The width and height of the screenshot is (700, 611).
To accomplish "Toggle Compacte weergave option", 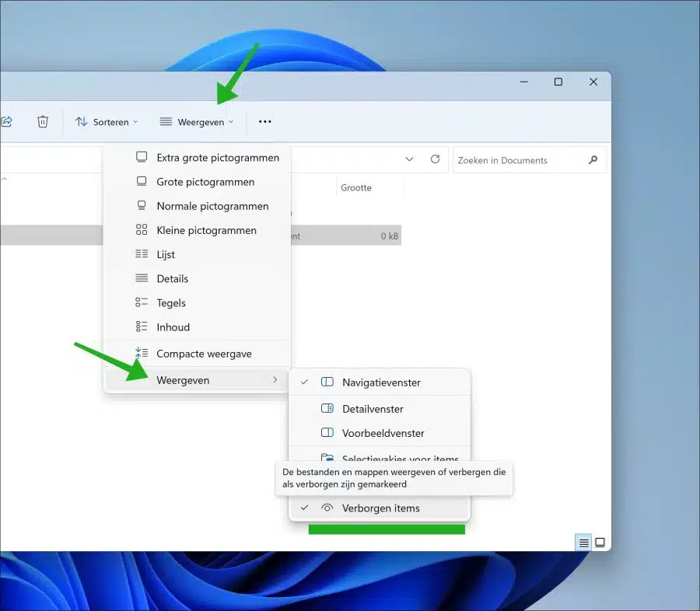I will pyautogui.click(x=197, y=354).
